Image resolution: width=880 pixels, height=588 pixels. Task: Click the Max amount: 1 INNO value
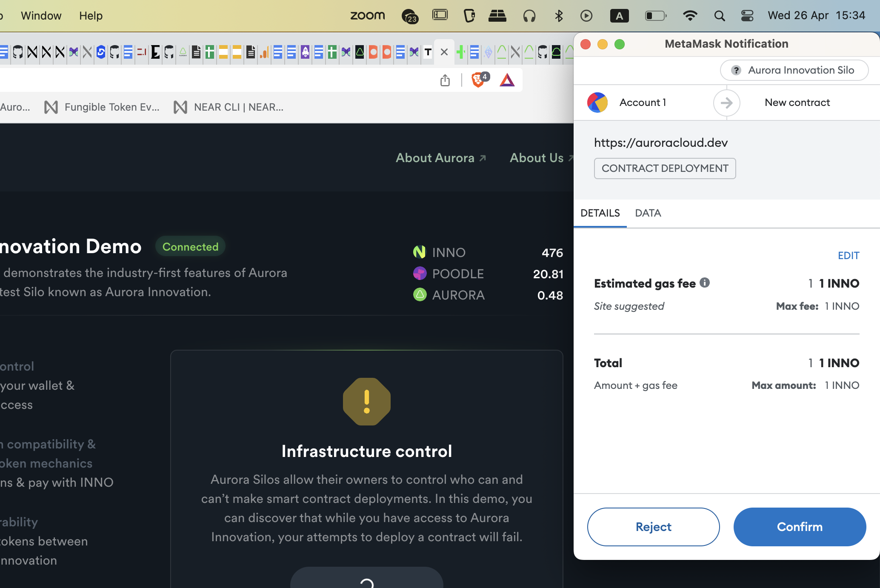click(x=806, y=385)
